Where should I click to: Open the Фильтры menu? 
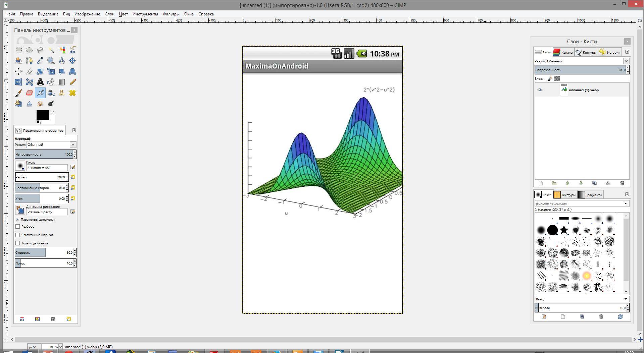click(171, 14)
